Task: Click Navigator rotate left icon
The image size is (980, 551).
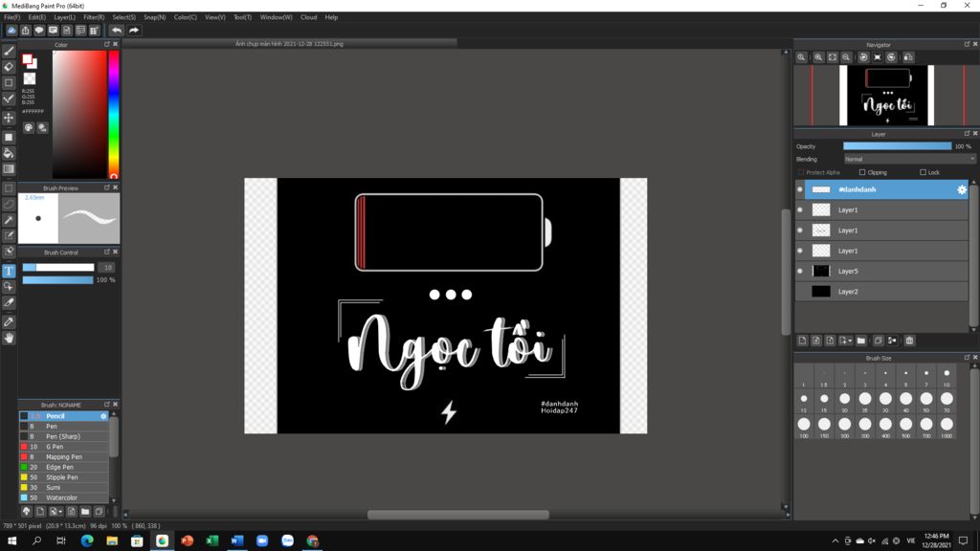Action: [863, 56]
